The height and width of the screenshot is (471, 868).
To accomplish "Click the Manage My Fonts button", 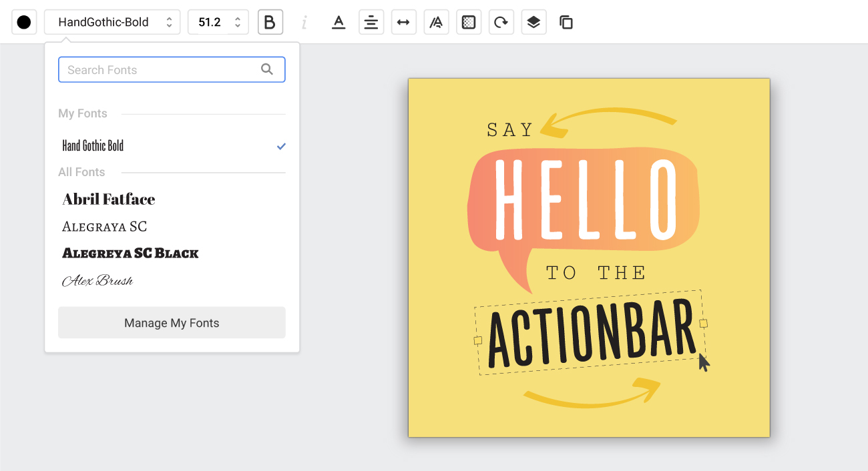I will (x=172, y=323).
